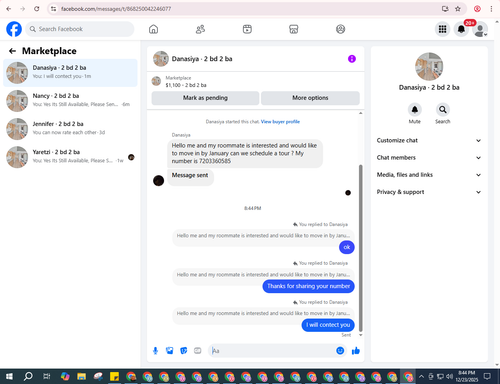The width and height of the screenshot is (500, 384).
Task: Open the Friends icon in top navigation
Action: click(x=200, y=29)
